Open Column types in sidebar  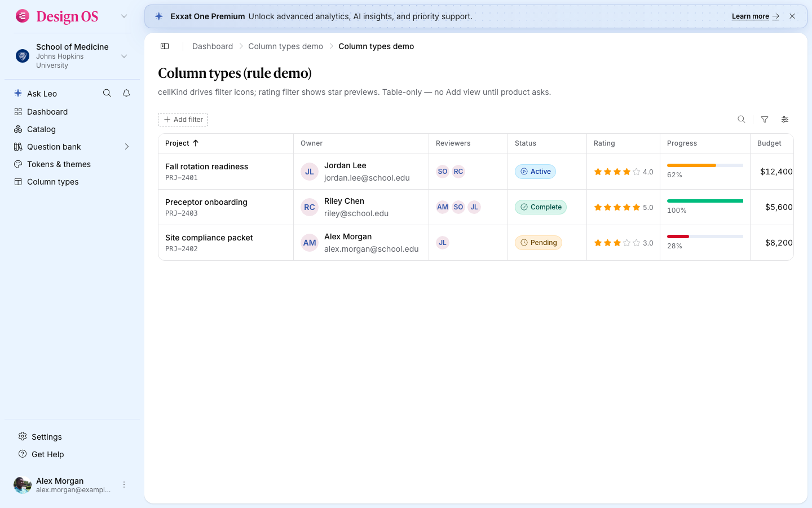tap(72, 182)
